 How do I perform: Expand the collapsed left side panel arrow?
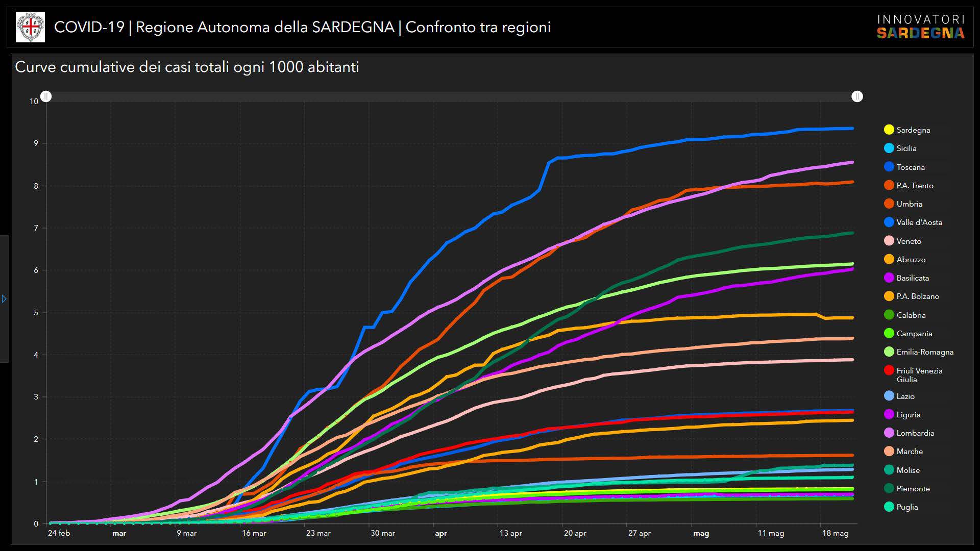[x=4, y=299]
